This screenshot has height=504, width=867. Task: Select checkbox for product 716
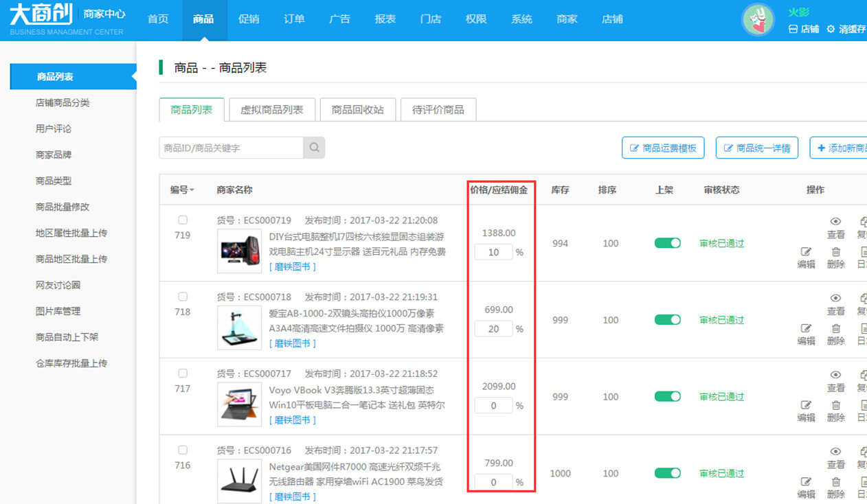click(x=183, y=450)
